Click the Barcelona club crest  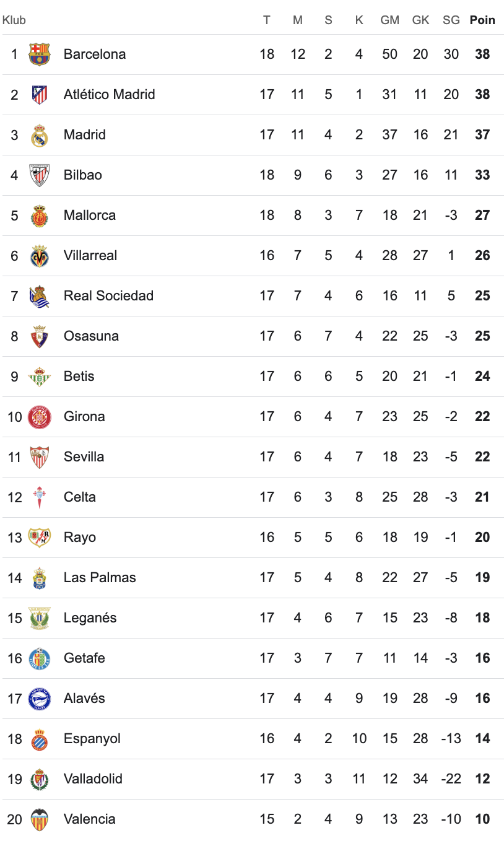click(x=39, y=55)
